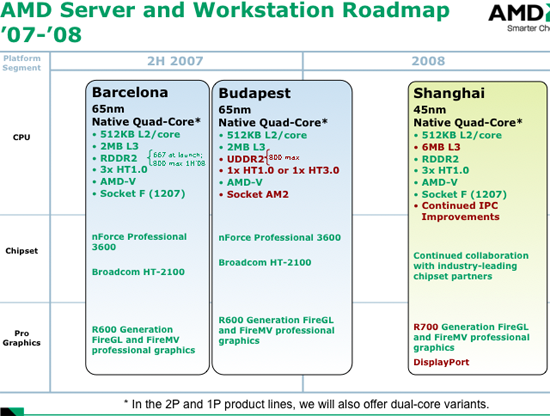Select the 2008 column header
550x416 pixels.
click(428, 61)
